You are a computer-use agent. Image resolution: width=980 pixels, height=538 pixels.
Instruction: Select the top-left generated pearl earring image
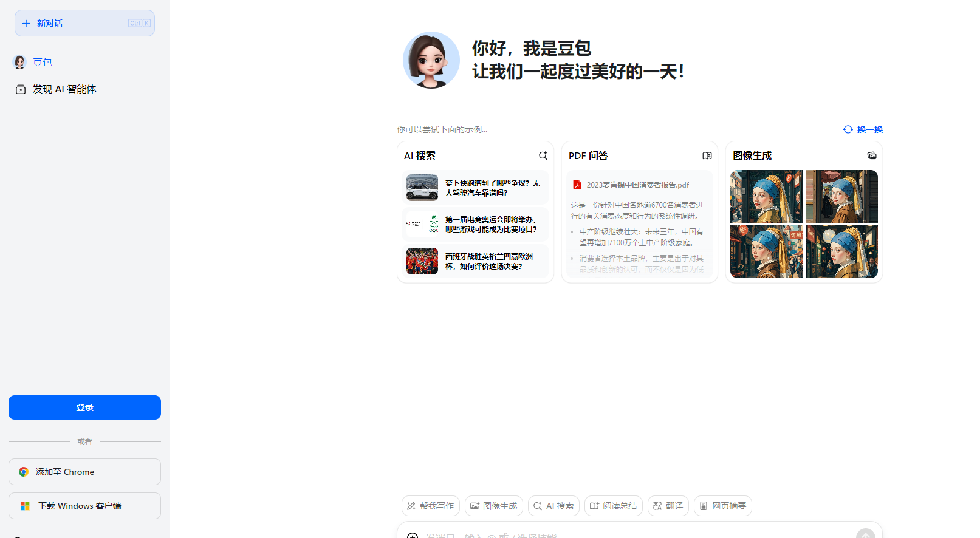coord(767,196)
